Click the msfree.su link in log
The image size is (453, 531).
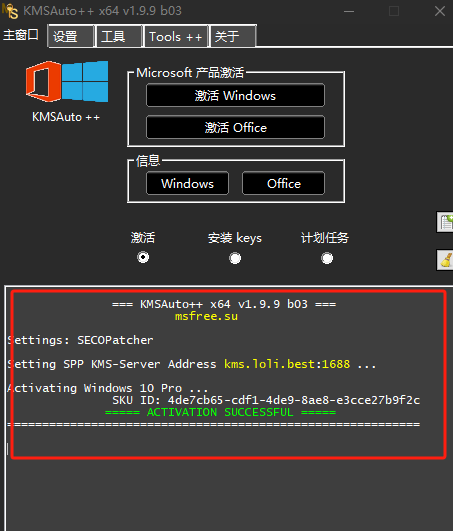click(x=206, y=316)
